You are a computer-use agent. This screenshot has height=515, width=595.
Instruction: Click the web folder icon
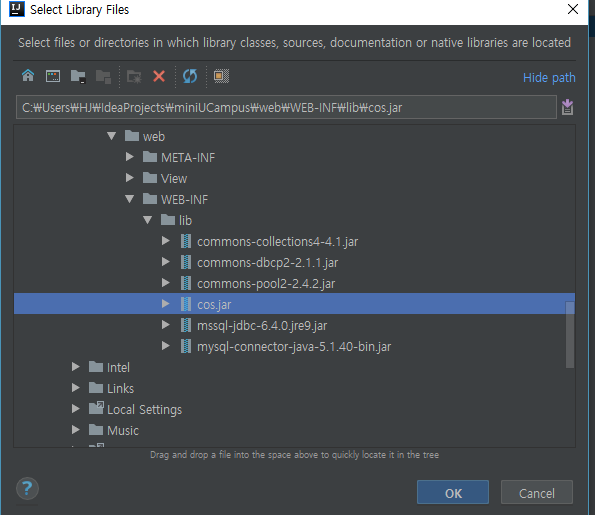coord(132,135)
